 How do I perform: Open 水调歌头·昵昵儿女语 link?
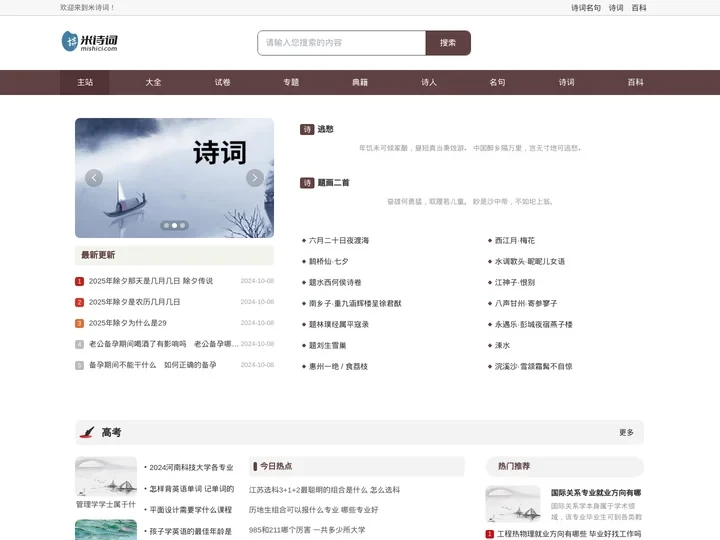tap(529, 262)
